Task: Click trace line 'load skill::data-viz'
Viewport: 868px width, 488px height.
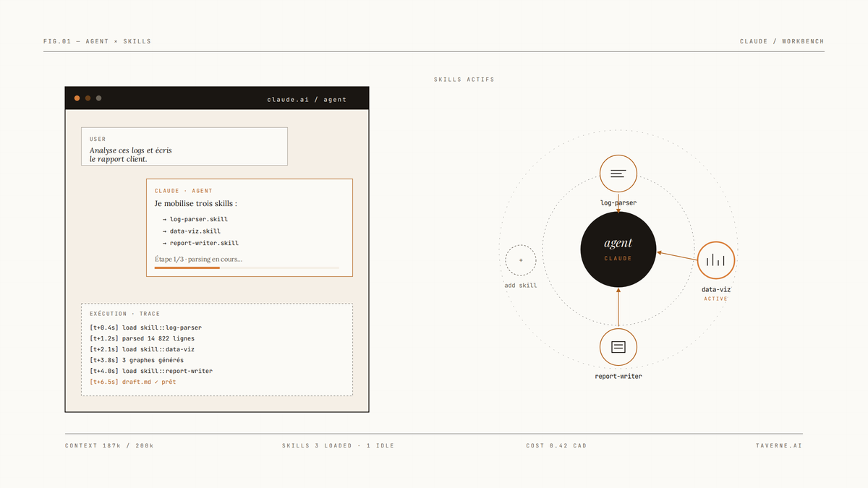Action: [x=142, y=349]
